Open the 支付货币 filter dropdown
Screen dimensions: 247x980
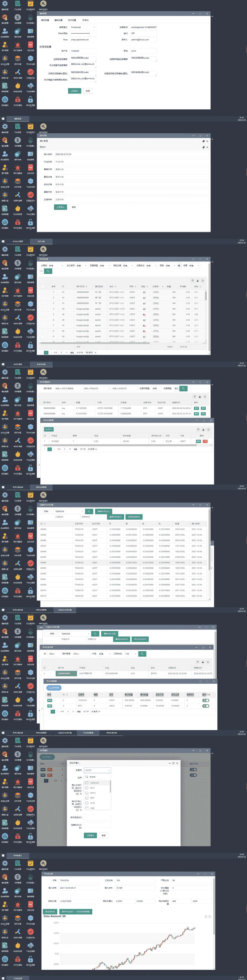tap(82, 265)
